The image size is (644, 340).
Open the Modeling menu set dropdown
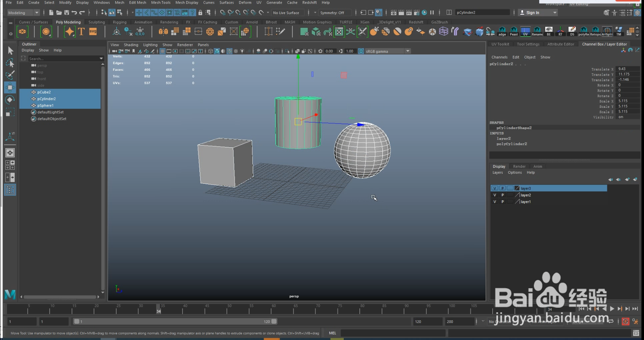[x=23, y=13]
